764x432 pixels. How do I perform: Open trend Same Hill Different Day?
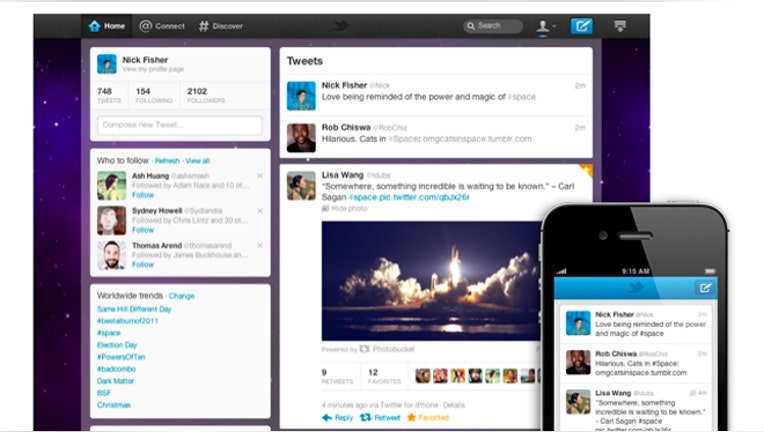pos(134,309)
